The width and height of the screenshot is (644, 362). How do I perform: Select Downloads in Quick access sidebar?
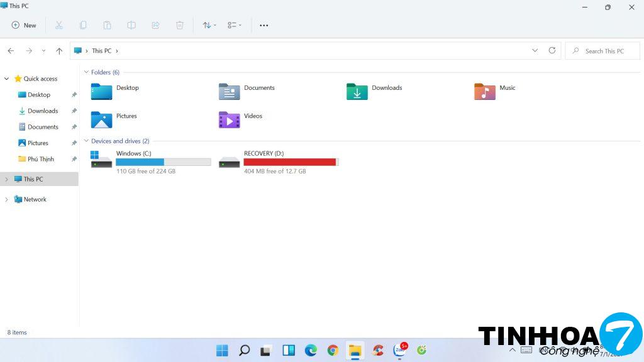coord(42,111)
